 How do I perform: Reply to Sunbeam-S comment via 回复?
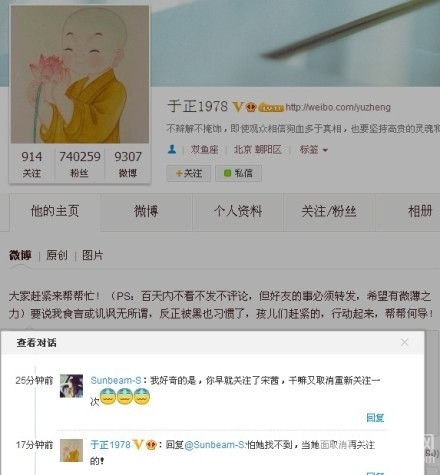point(375,417)
